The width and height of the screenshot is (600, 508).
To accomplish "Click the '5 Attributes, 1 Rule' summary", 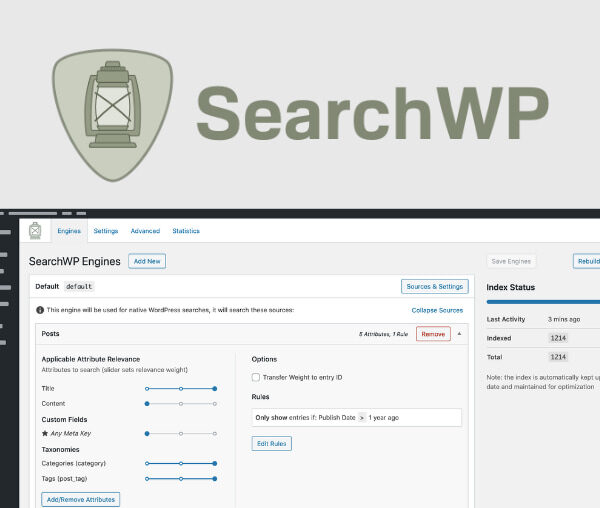I will tap(383, 334).
